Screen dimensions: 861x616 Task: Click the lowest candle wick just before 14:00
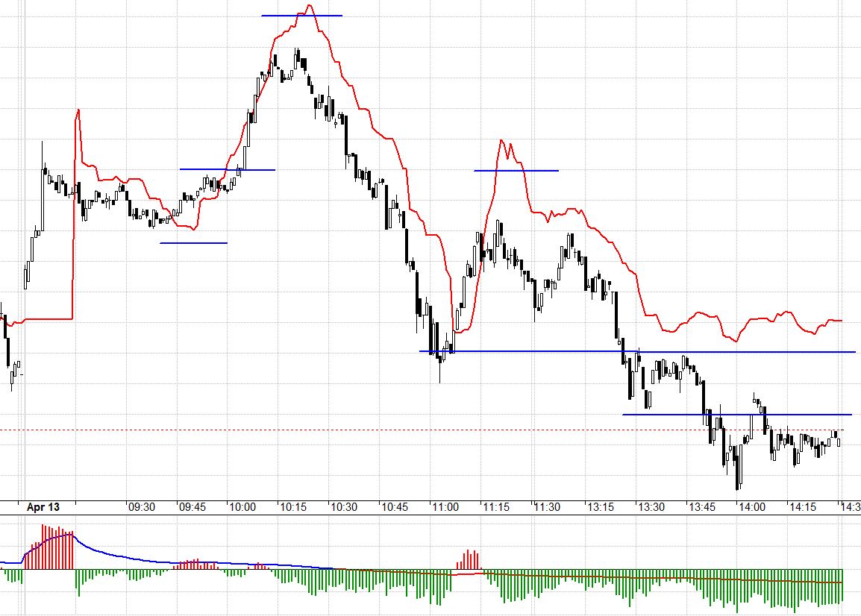pyautogui.click(x=738, y=485)
